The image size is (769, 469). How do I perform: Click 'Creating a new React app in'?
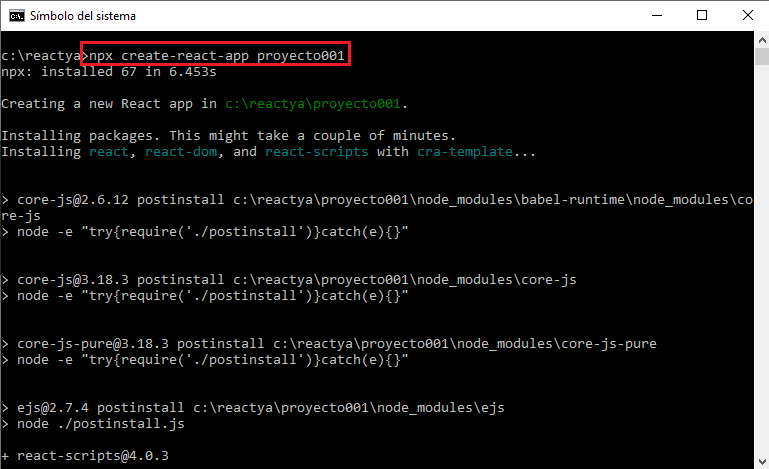(109, 104)
